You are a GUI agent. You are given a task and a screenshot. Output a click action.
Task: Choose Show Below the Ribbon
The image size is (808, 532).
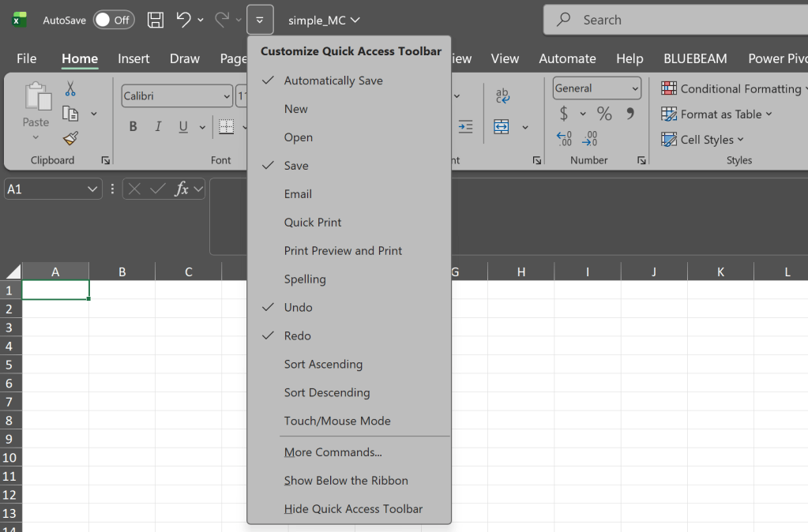(x=349, y=481)
